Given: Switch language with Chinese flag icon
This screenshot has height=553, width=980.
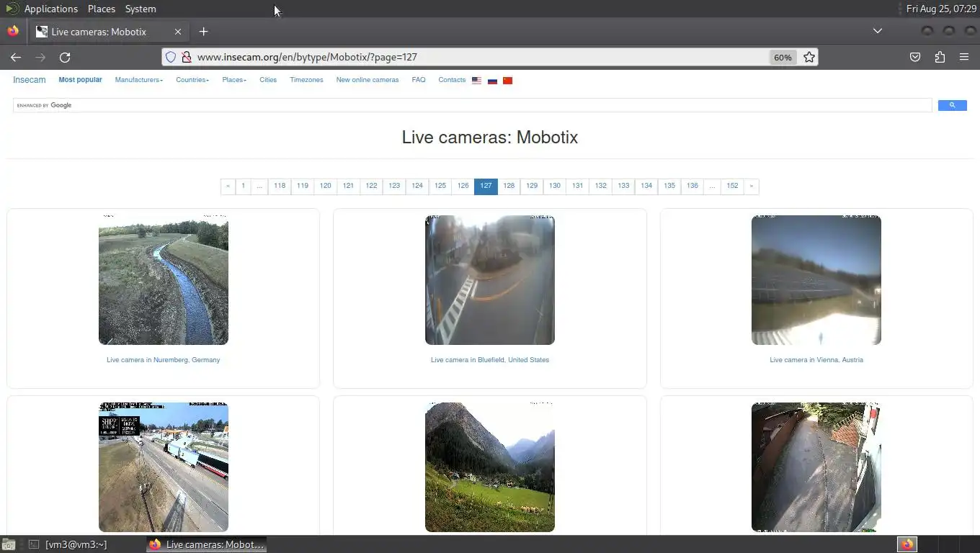Looking at the screenshot, I should tap(507, 81).
